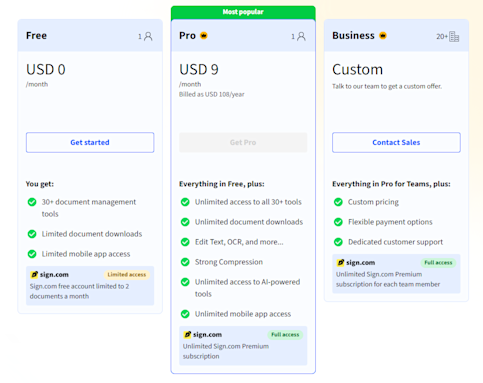This screenshot has height=383, width=483.
Task: Click checkmark beside Flexible payment options
Action: (338, 222)
